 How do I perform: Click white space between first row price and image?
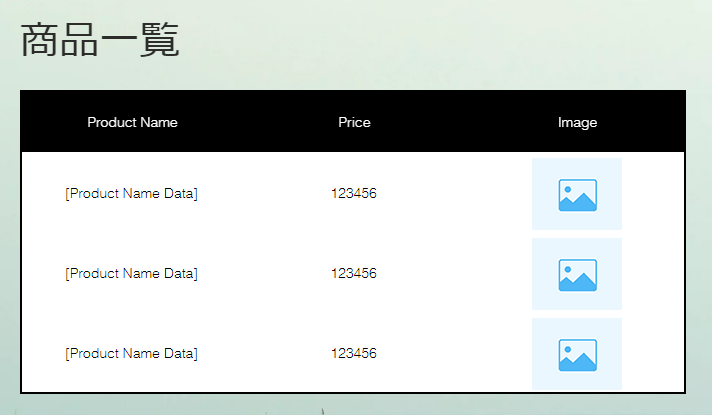coord(454,193)
